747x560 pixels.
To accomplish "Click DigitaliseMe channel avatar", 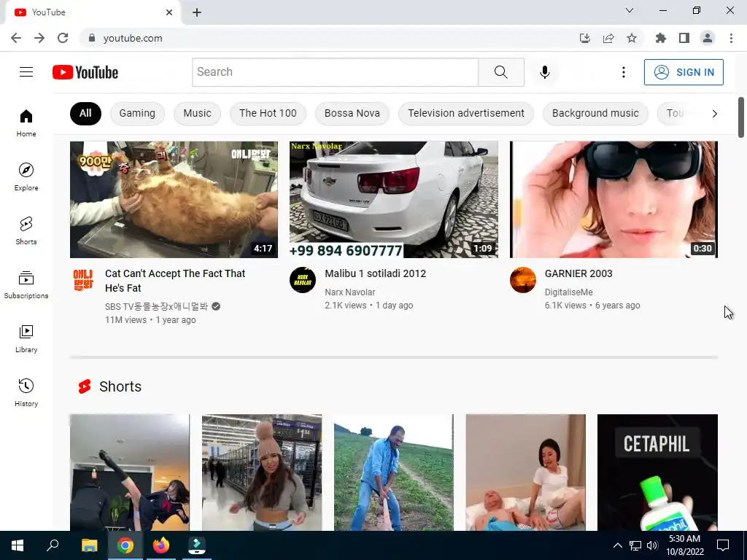I will point(522,280).
